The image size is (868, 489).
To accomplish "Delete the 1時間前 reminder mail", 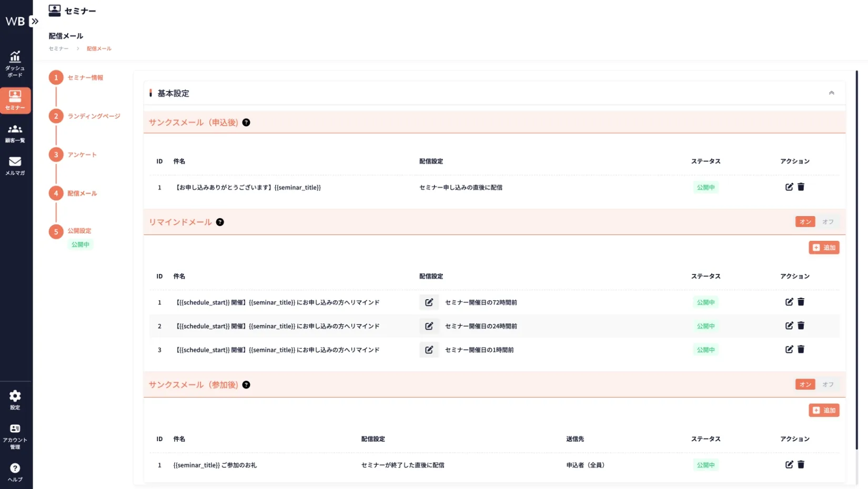I will coord(801,349).
